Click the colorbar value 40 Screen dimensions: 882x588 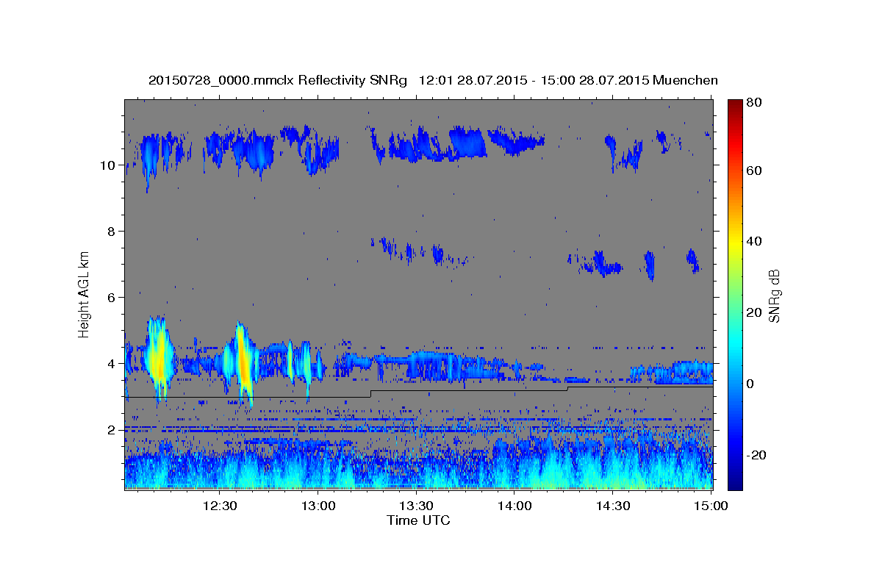pos(753,241)
